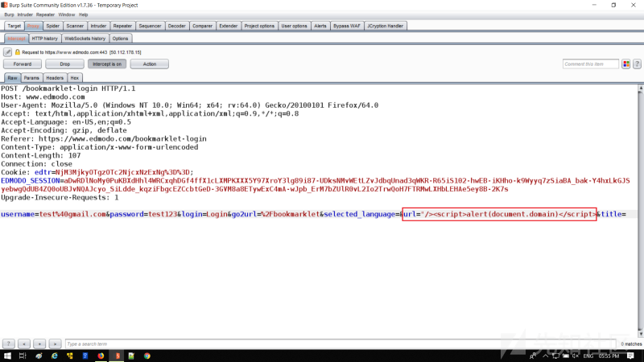Image resolution: width=644 pixels, height=362 pixels.
Task: Click the padlock HTTPS icon
Action: 17,52
